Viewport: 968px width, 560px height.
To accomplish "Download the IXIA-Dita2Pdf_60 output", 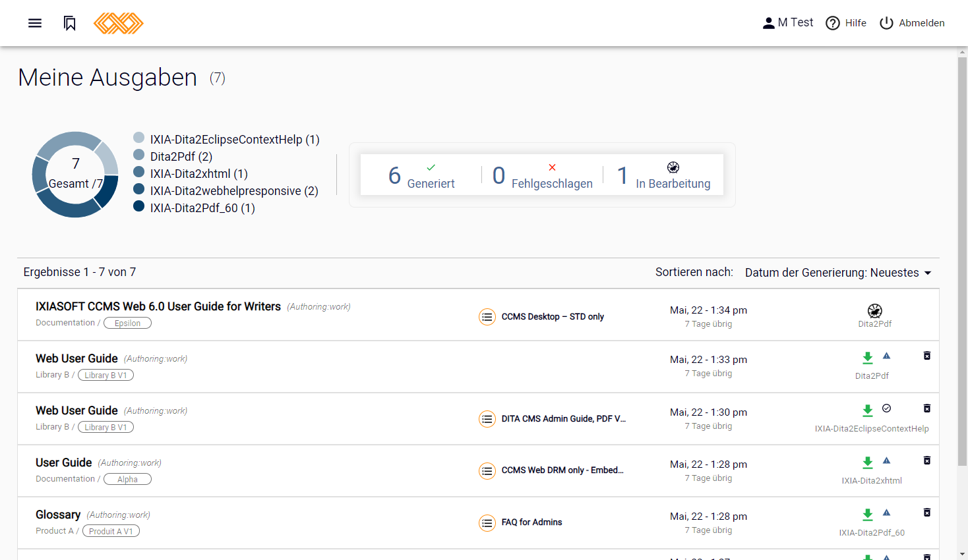I will coord(868,515).
